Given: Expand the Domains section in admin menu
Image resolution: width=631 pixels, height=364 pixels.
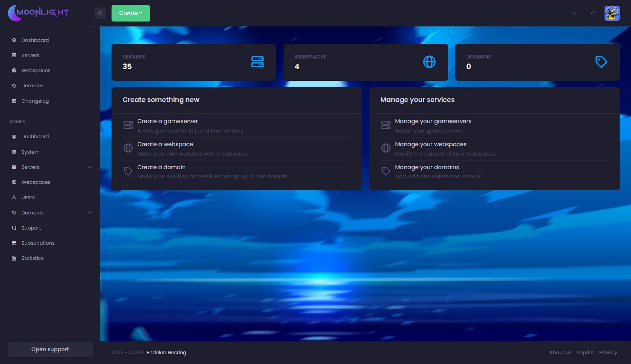Looking at the screenshot, I should pos(90,213).
